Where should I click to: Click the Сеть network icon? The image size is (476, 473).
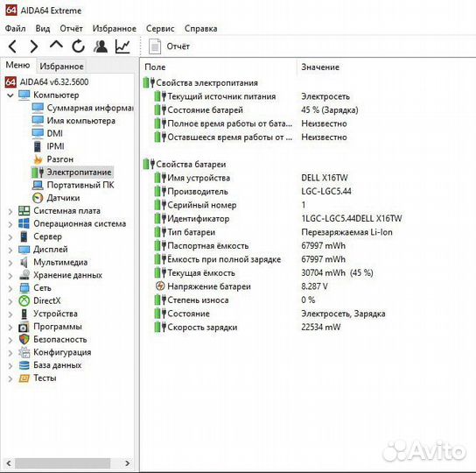pos(24,288)
